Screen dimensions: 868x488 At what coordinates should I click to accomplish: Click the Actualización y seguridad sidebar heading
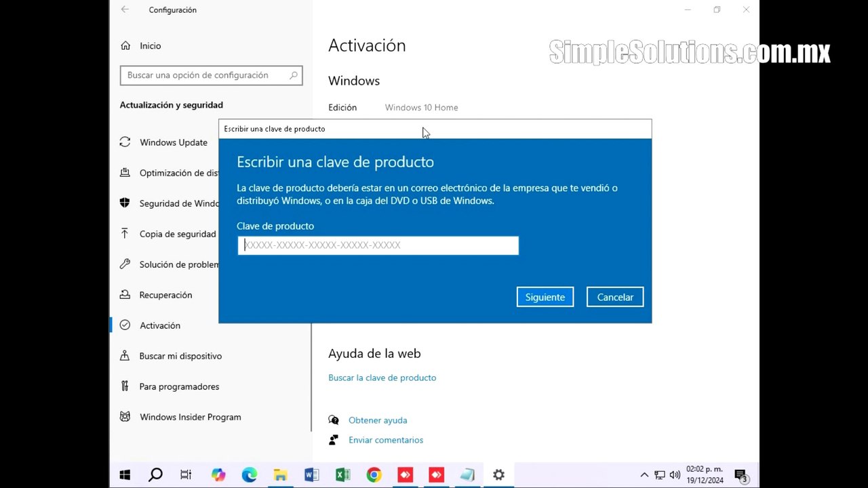[x=172, y=105]
